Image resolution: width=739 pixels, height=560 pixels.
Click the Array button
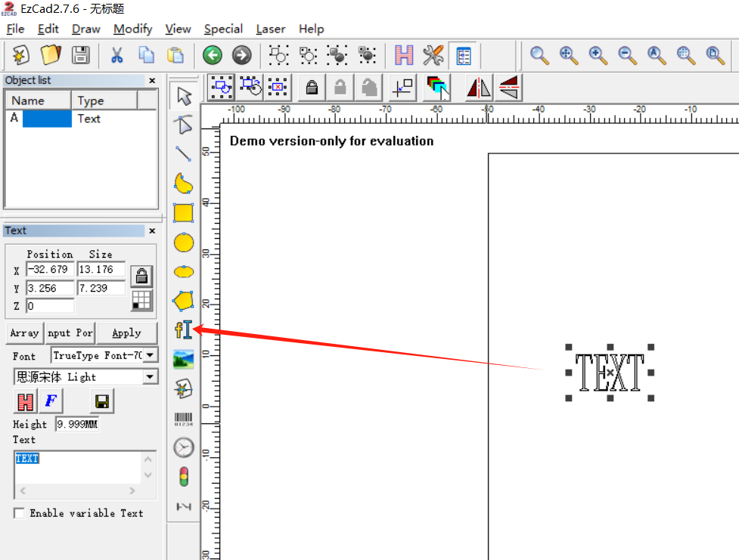pos(24,333)
